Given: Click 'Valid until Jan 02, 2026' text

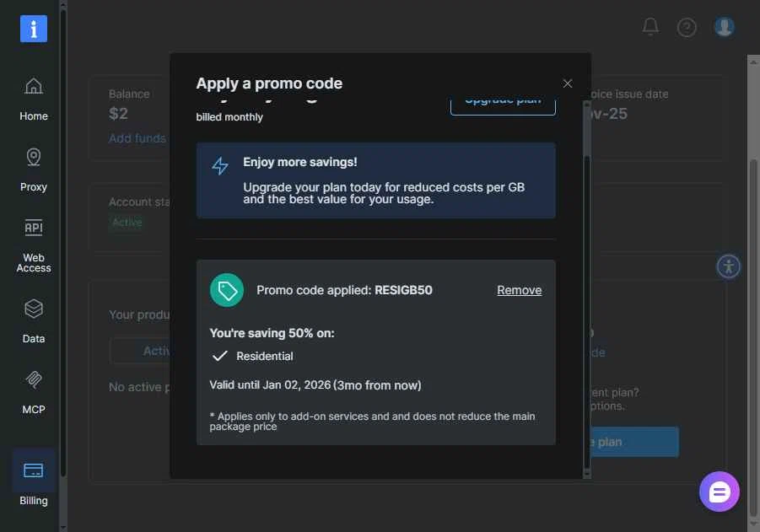Looking at the screenshot, I should (x=270, y=385).
